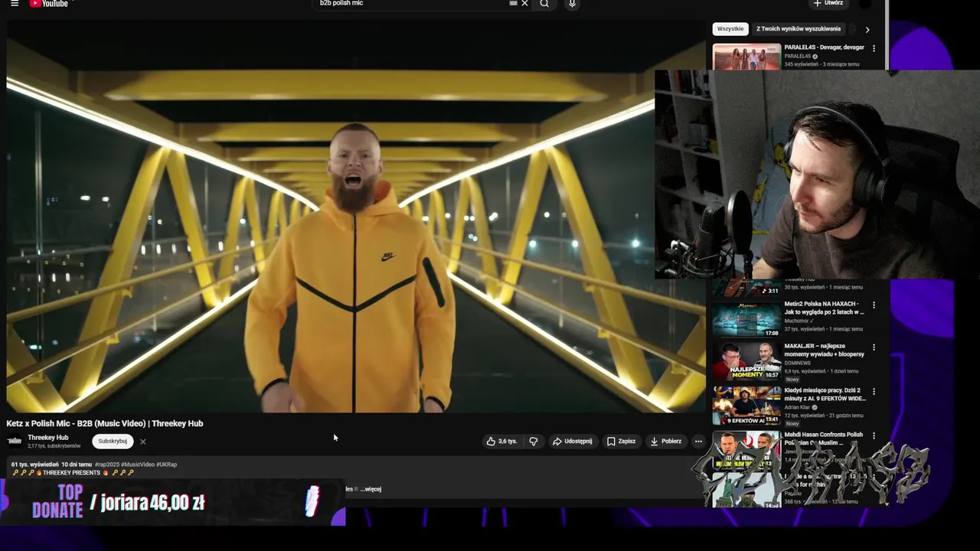Open the on-screen keyboard icon in search
Image resolution: width=980 pixels, height=551 pixels.
pyautogui.click(x=513, y=4)
